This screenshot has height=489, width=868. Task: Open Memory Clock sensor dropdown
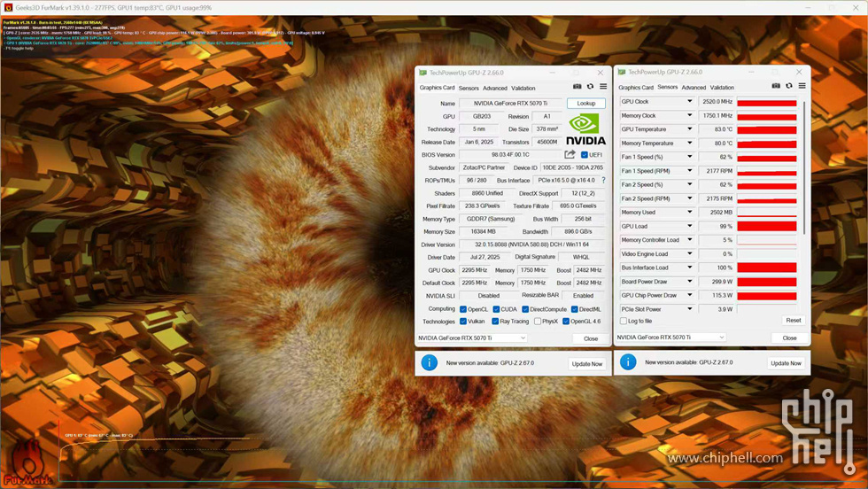click(x=689, y=116)
